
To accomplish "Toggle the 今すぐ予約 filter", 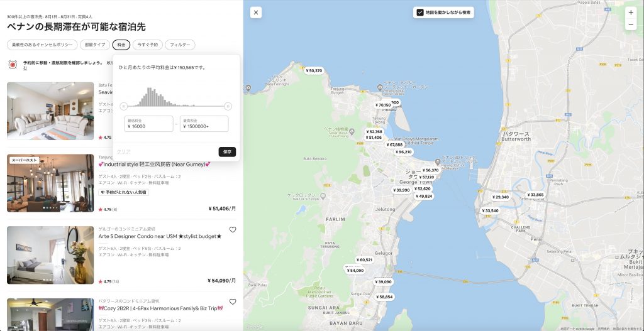I will pyautogui.click(x=147, y=45).
